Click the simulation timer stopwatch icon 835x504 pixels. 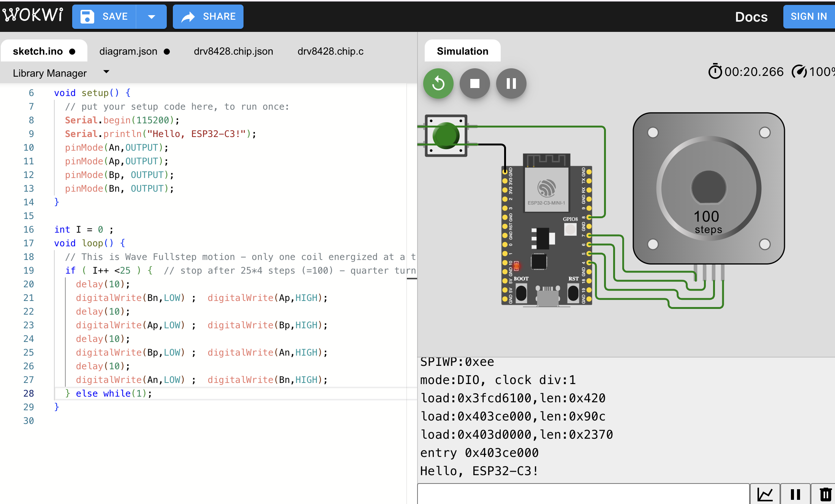pyautogui.click(x=715, y=71)
